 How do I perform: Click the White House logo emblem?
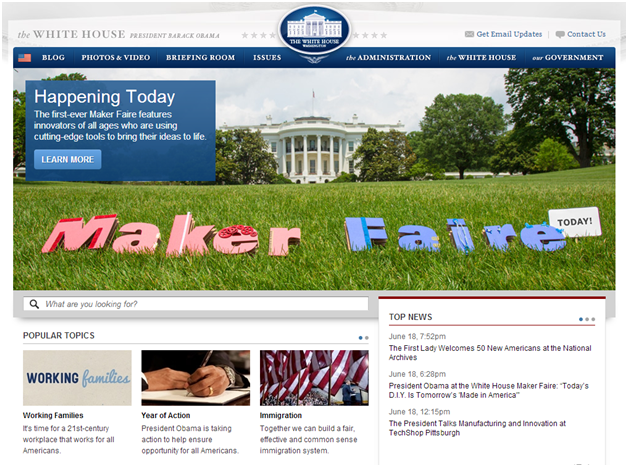pyautogui.click(x=314, y=30)
